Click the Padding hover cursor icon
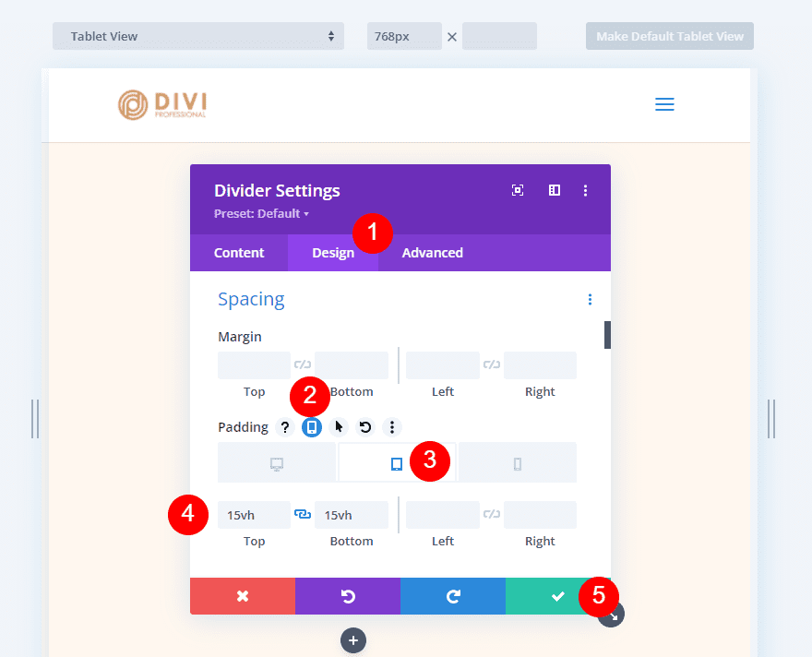The width and height of the screenshot is (812, 657). [x=339, y=427]
